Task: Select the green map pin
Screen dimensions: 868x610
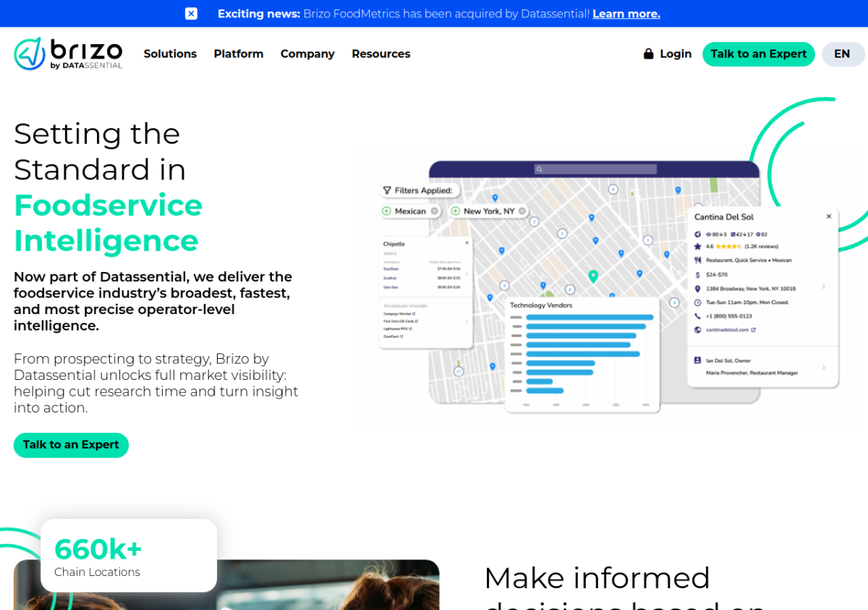Action: [593, 276]
